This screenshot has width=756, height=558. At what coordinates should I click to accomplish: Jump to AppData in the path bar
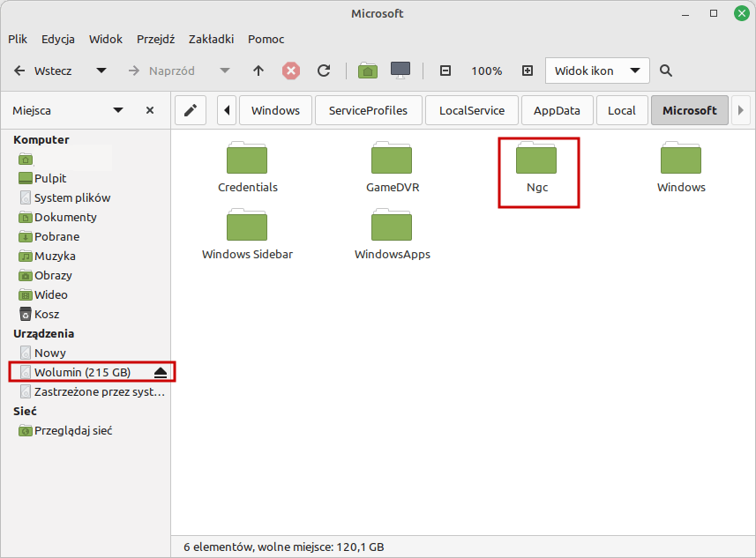click(557, 110)
